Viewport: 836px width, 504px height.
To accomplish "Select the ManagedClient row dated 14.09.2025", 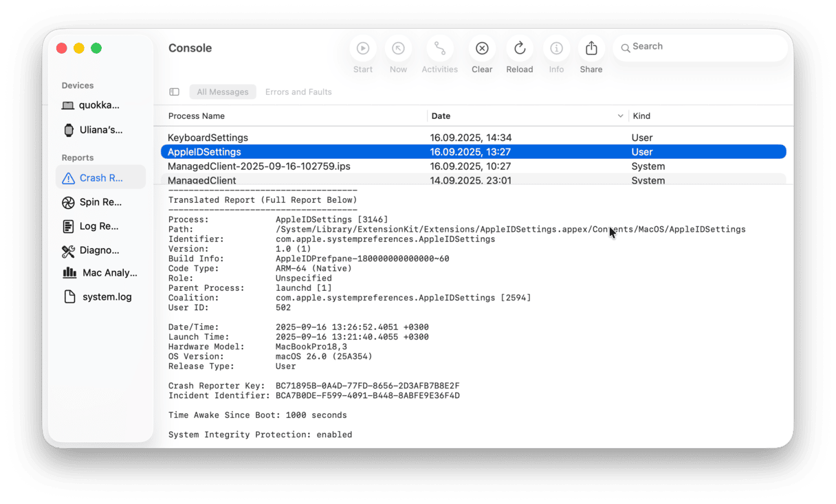I will coord(474,179).
